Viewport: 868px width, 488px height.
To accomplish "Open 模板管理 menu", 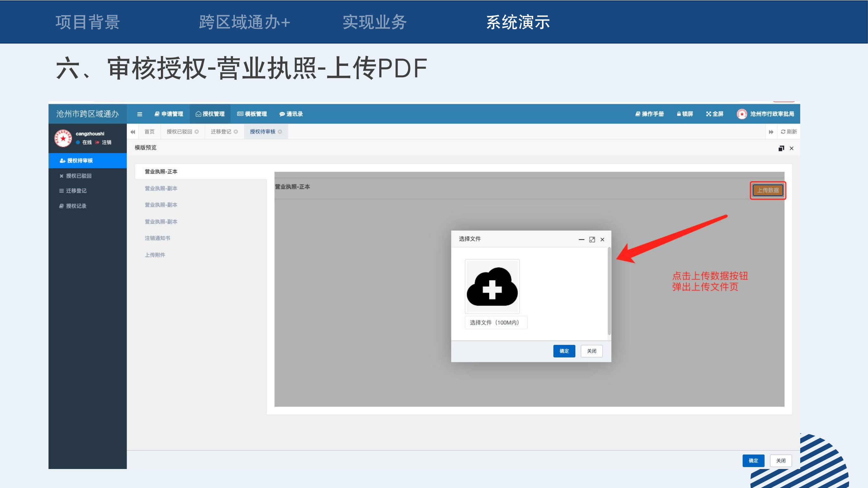I will pos(252,114).
